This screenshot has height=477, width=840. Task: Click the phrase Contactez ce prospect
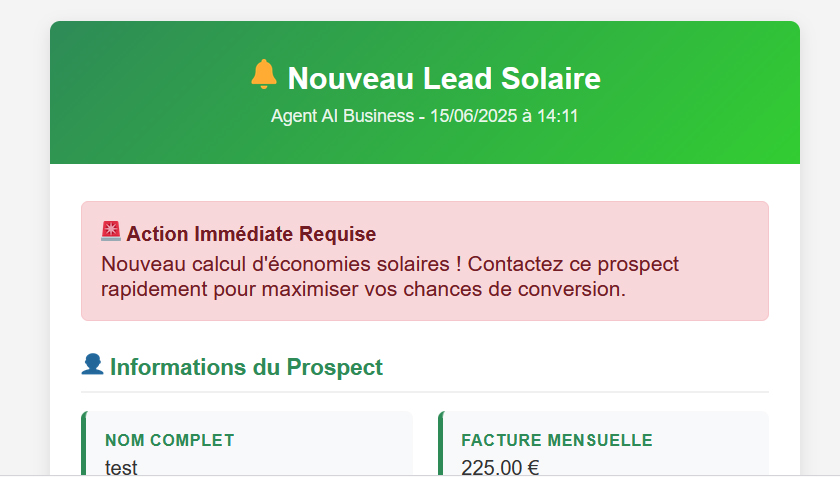coord(573,264)
